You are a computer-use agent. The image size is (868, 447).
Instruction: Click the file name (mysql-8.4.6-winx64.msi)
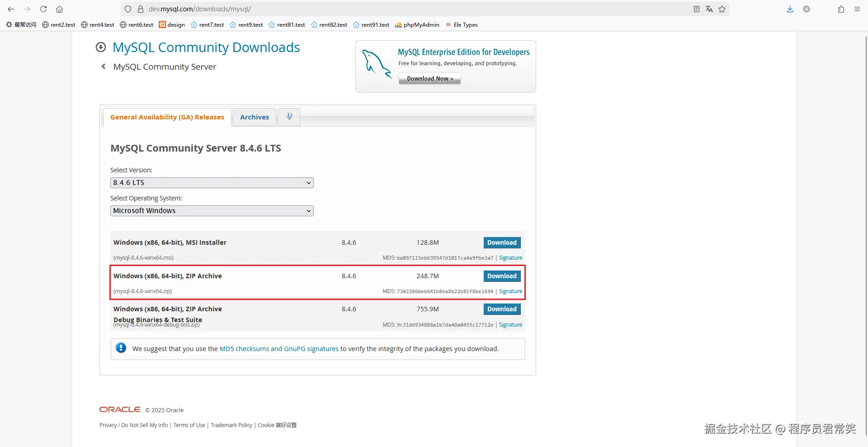point(143,258)
